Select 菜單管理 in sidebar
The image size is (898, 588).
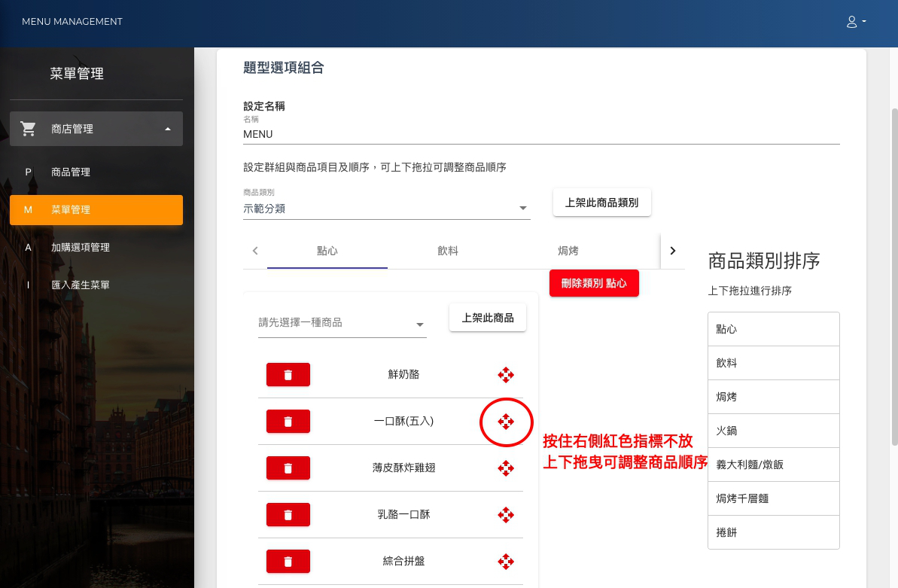pyautogui.click(x=96, y=210)
